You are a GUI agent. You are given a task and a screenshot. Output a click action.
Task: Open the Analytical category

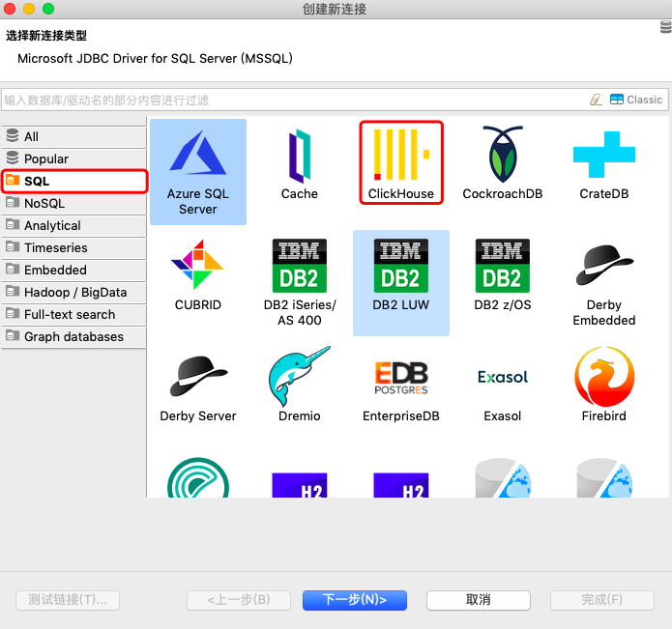point(73,226)
